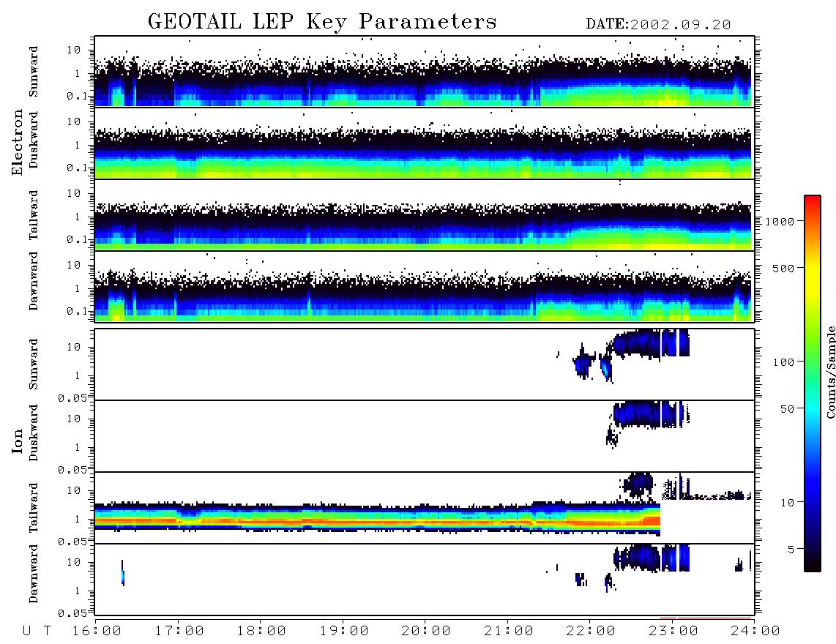Viewport: 836px width, 644px height.
Task: Click the vertical Electron group label
Action: [x=17, y=142]
